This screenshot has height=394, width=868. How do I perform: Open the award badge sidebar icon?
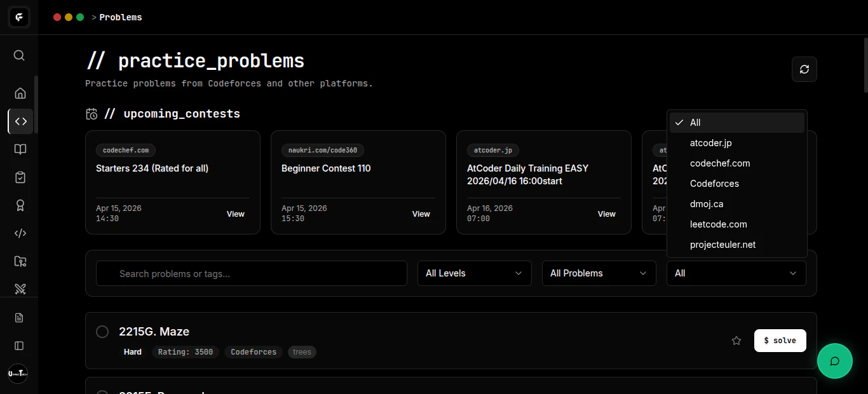pos(20,205)
